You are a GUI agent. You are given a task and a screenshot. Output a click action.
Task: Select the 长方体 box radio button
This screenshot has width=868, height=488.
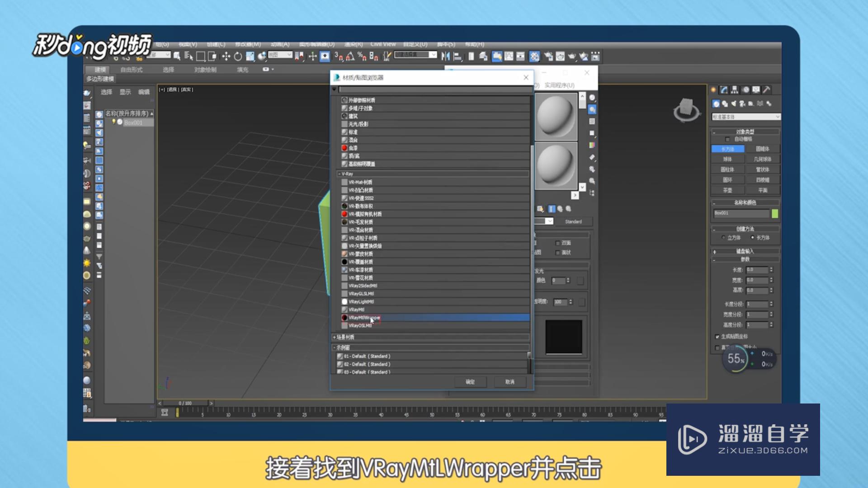click(x=753, y=238)
